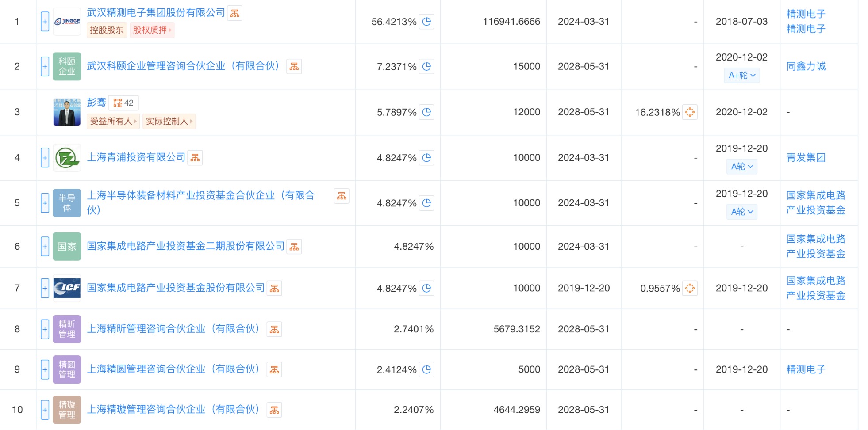Click pie chart icon next to 56.4213%
868x430 pixels.
click(426, 22)
